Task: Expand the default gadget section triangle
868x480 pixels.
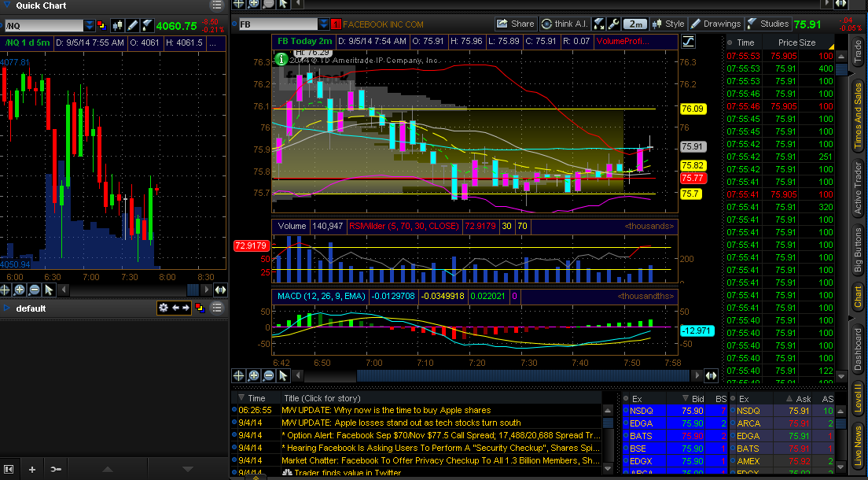Action: [x=6, y=308]
